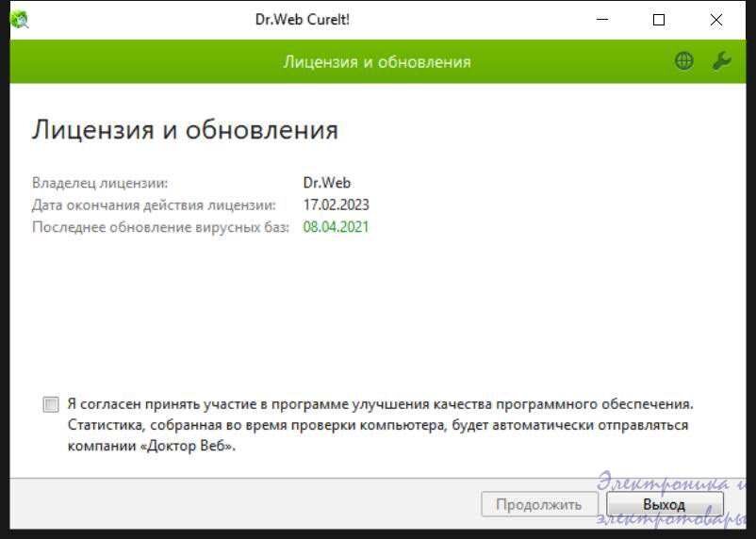Enable software quality improvement program checkbox
Image resolution: width=756 pixels, height=539 pixels.
click(x=51, y=404)
